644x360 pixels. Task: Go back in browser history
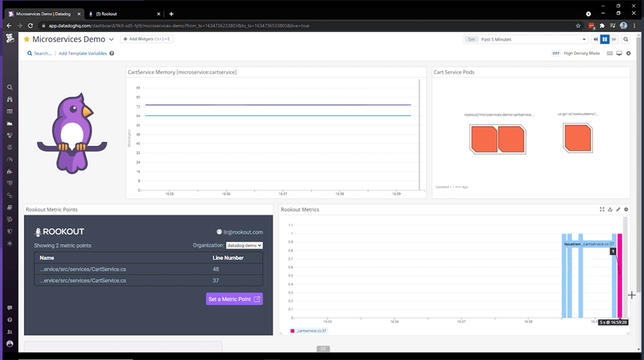click(x=9, y=25)
